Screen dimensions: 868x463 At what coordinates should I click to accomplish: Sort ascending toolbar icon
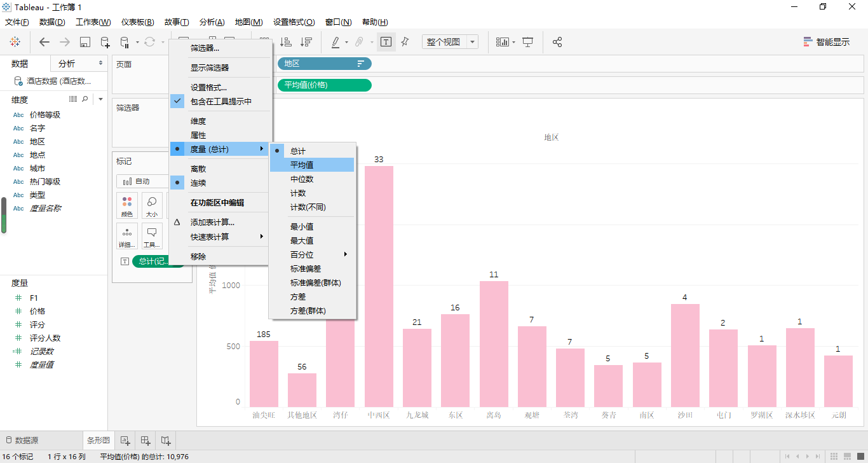point(286,42)
